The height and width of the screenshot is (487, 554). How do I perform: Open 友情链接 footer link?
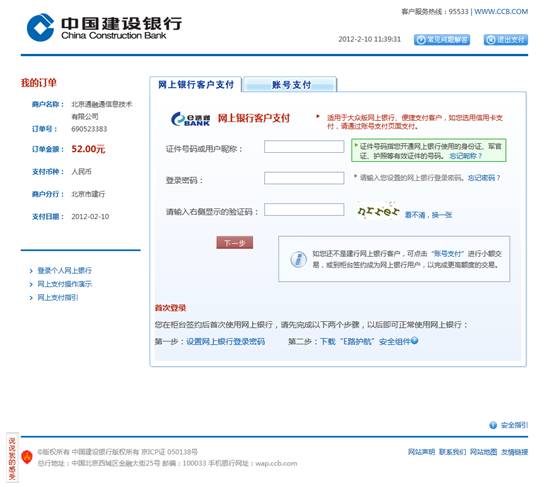[514, 452]
